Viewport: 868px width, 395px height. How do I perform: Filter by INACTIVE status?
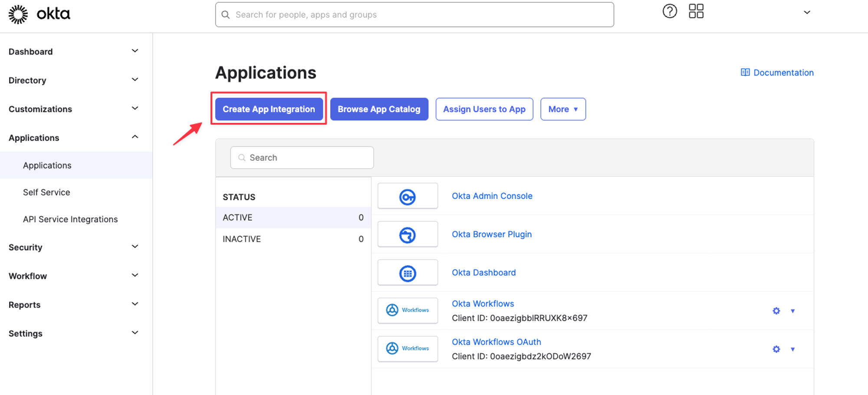tap(293, 239)
